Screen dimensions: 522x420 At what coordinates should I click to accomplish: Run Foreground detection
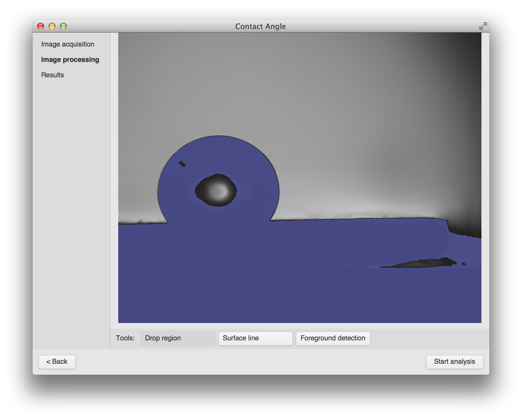[x=333, y=338]
